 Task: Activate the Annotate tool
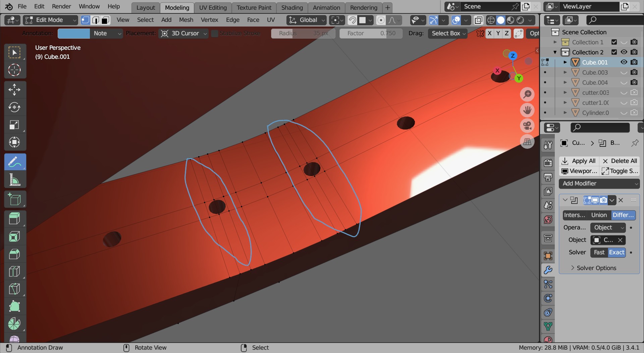coord(15,162)
